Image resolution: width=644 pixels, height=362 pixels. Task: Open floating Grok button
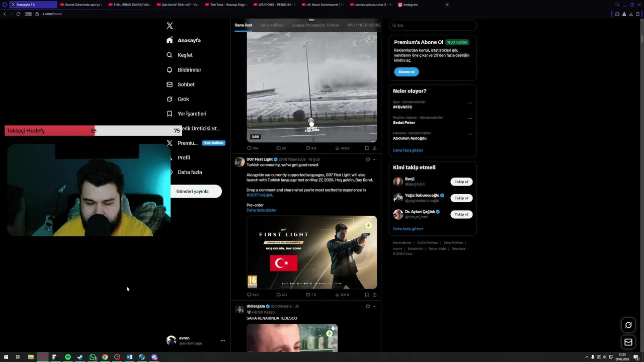point(628,325)
